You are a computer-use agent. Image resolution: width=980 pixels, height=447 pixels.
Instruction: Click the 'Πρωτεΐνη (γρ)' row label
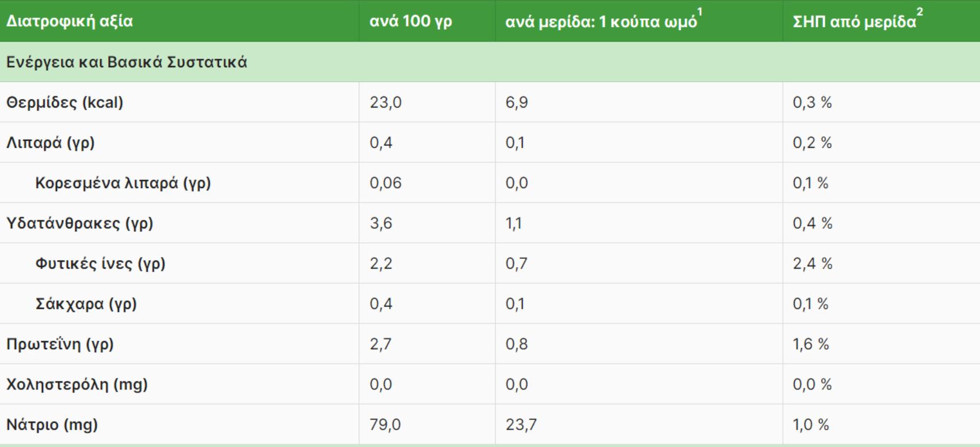[x=60, y=344]
